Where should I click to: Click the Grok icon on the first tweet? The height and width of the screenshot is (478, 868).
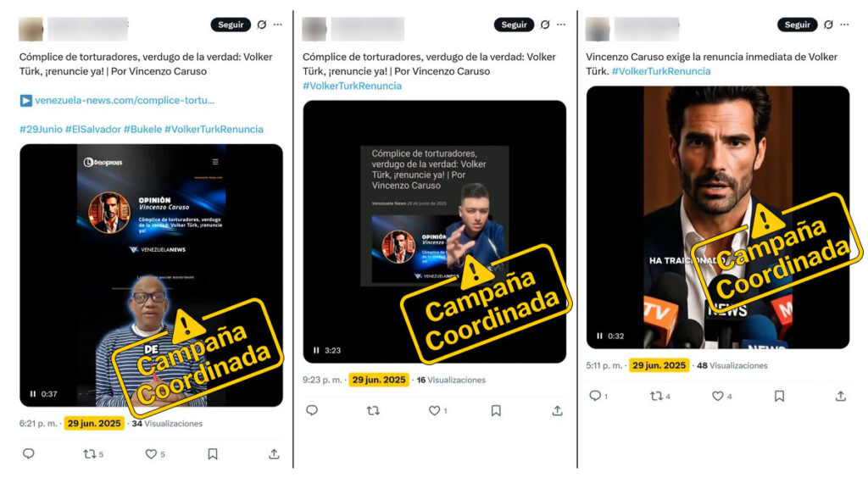[261, 25]
